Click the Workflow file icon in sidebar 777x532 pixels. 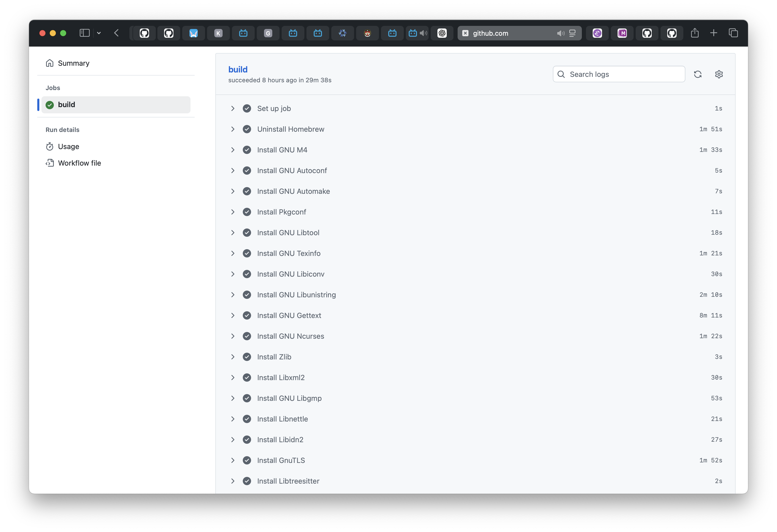[49, 163]
